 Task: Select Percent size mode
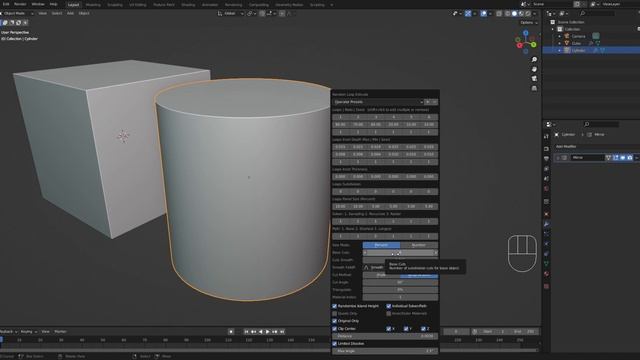click(x=381, y=245)
